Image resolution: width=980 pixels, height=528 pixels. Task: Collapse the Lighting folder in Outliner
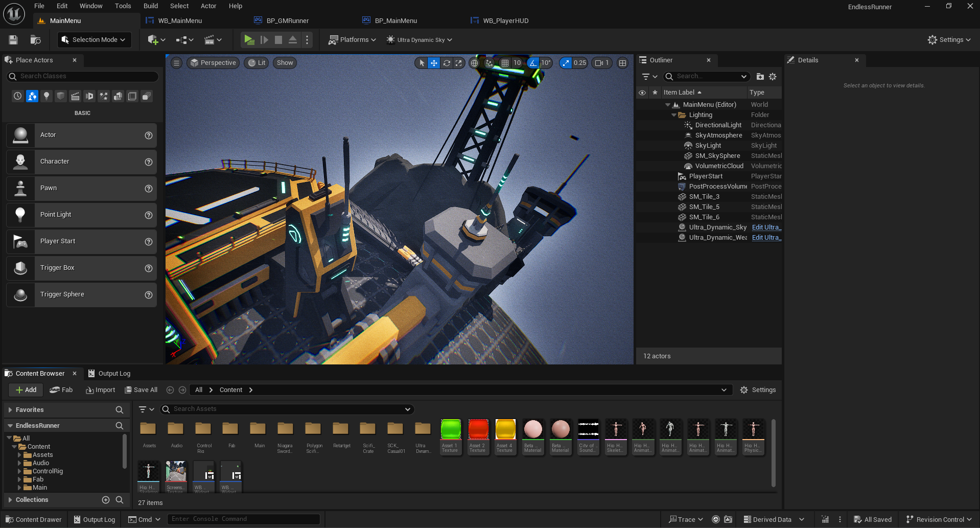pos(674,115)
